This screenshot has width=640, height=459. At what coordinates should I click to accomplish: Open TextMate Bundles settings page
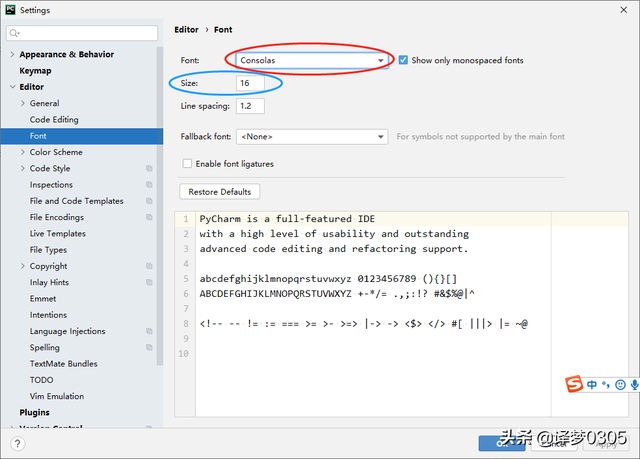pyautogui.click(x=63, y=364)
